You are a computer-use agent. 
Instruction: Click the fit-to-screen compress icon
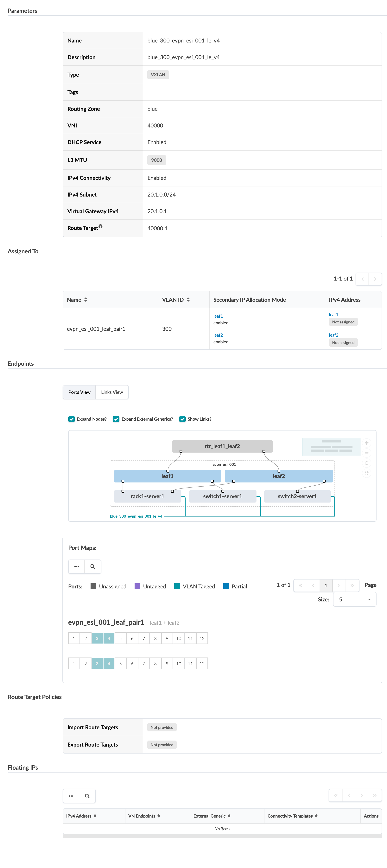[366, 473]
